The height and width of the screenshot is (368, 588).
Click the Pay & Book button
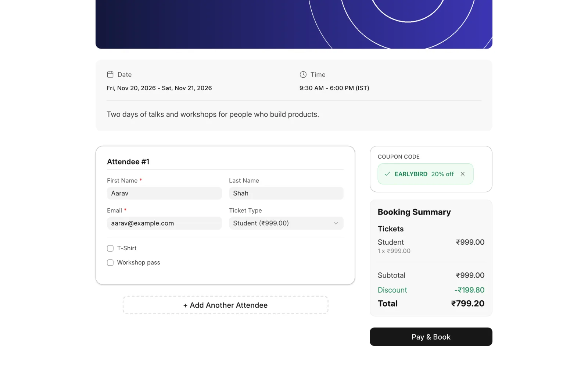tap(431, 337)
